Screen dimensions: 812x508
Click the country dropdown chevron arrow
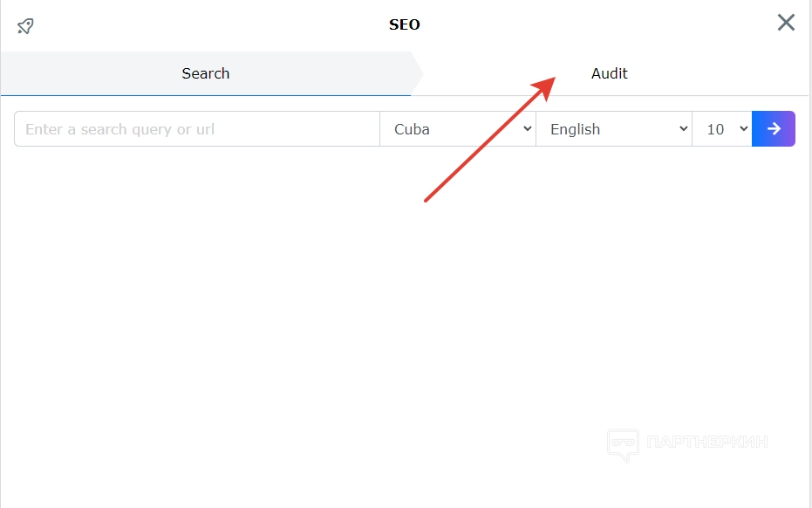coord(526,129)
